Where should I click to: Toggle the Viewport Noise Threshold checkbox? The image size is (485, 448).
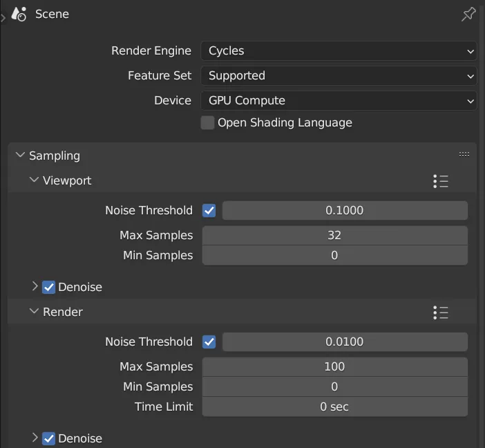point(209,211)
